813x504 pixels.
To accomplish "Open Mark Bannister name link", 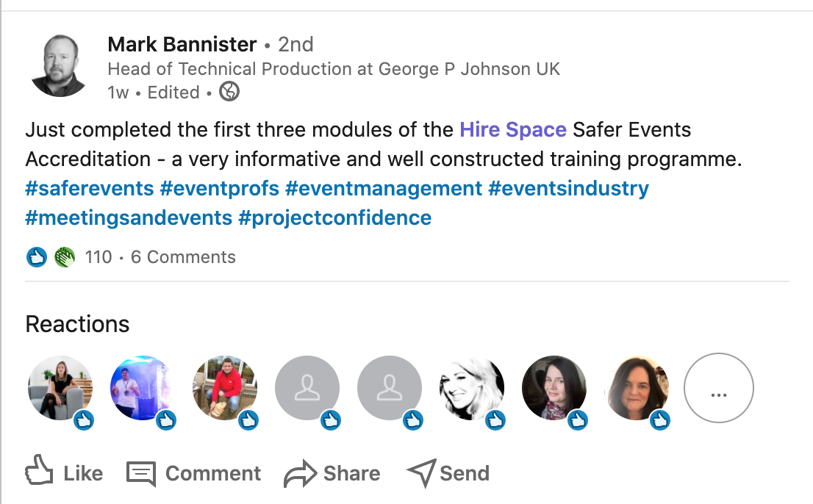I will tap(182, 44).
